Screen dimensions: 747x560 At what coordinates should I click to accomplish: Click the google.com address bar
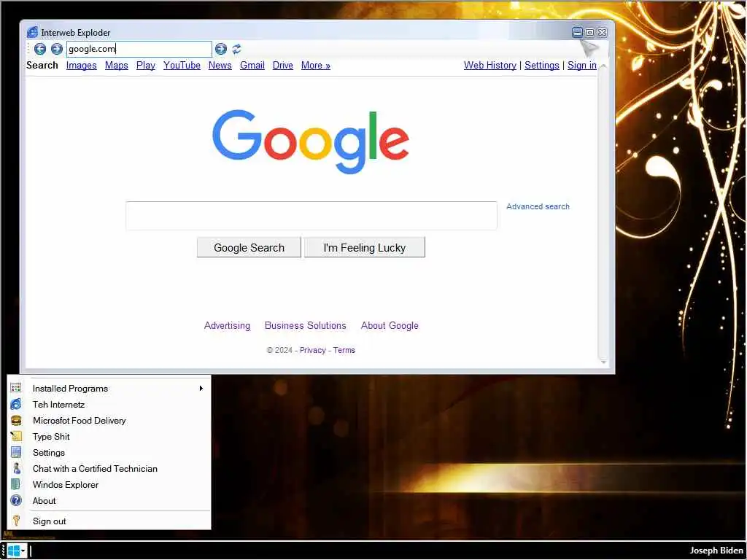coord(139,49)
